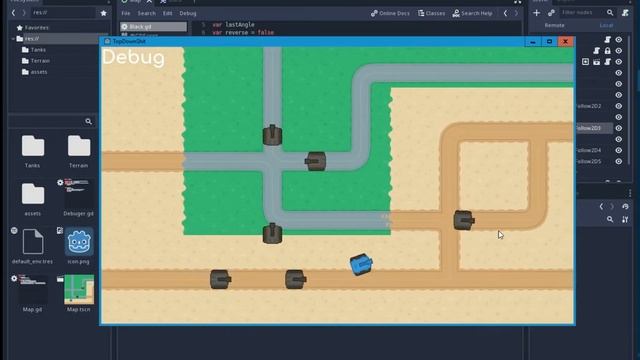Toggle visibility of the Follow2D4 node
The image size is (640, 360).
click(619, 150)
